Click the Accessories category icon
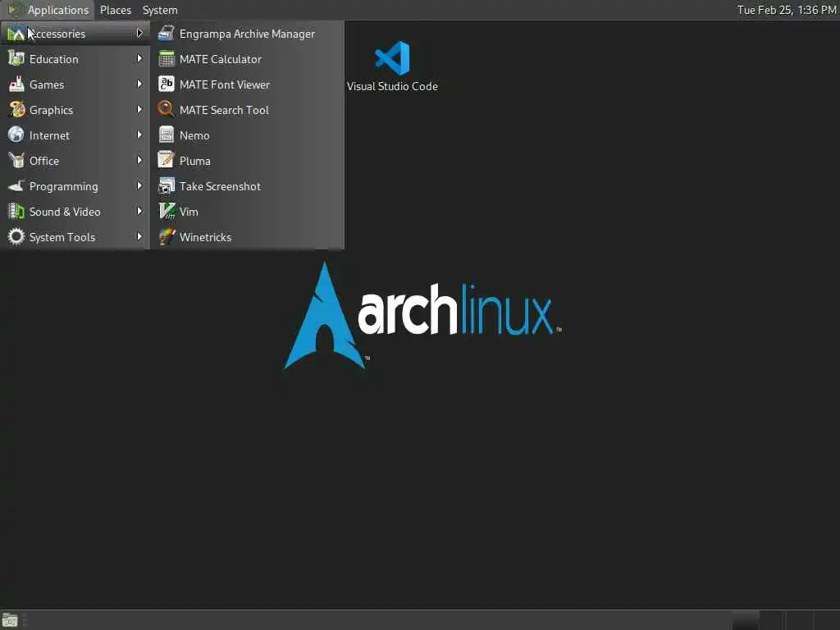 (x=16, y=33)
